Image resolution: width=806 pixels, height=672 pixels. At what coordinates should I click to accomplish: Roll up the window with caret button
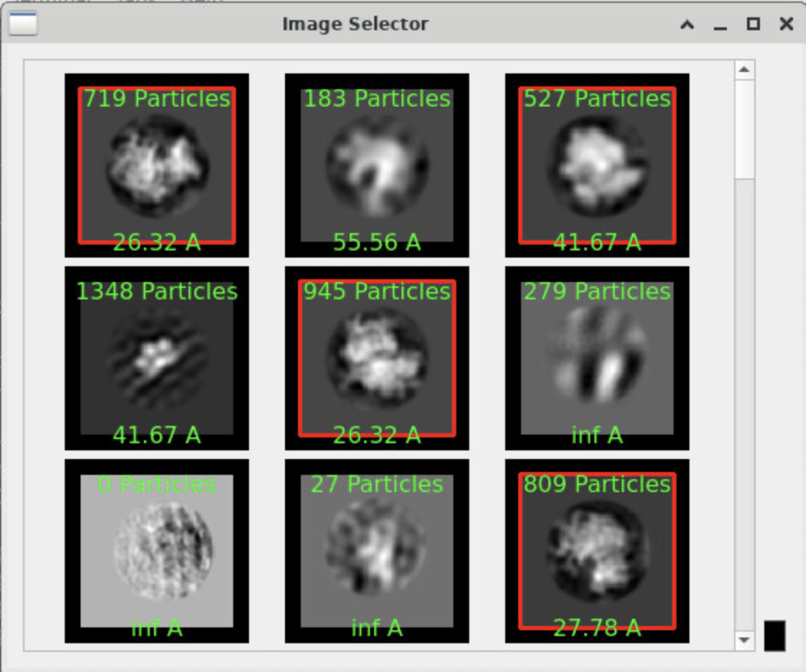coord(687,24)
